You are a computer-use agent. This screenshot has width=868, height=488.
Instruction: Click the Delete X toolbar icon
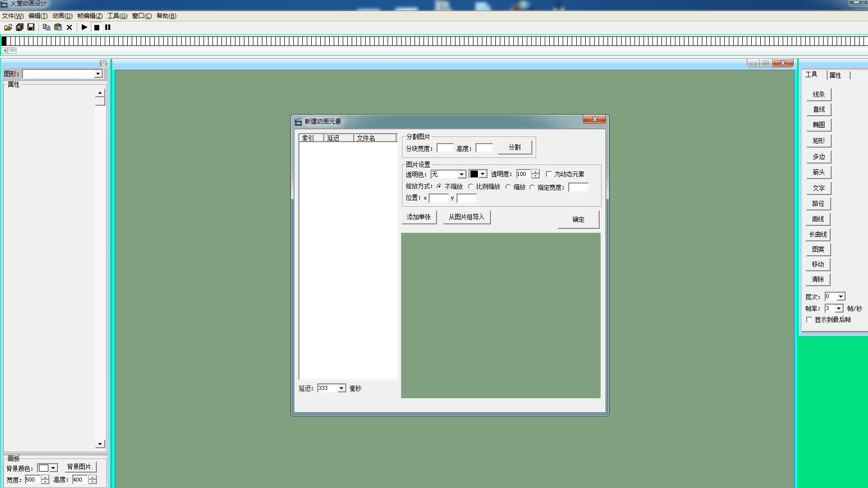(69, 27)
